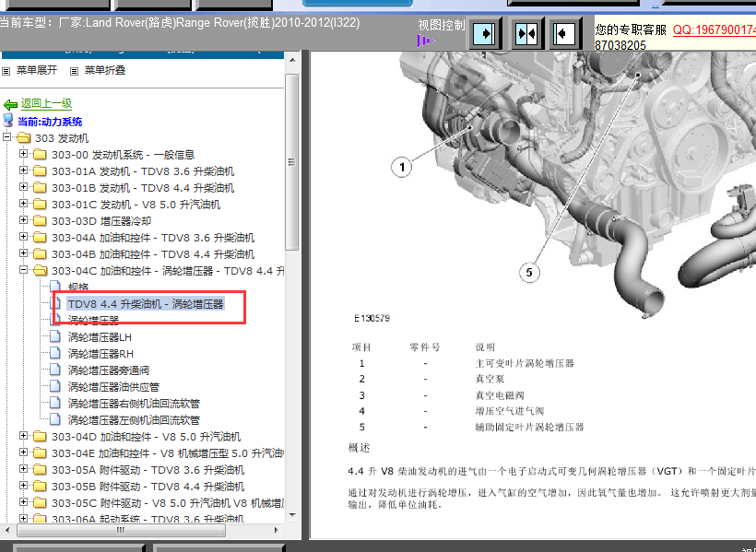Click the tree panel scroll-down arrow
Viewport: 756px width, 552px height.
point(292,514)
